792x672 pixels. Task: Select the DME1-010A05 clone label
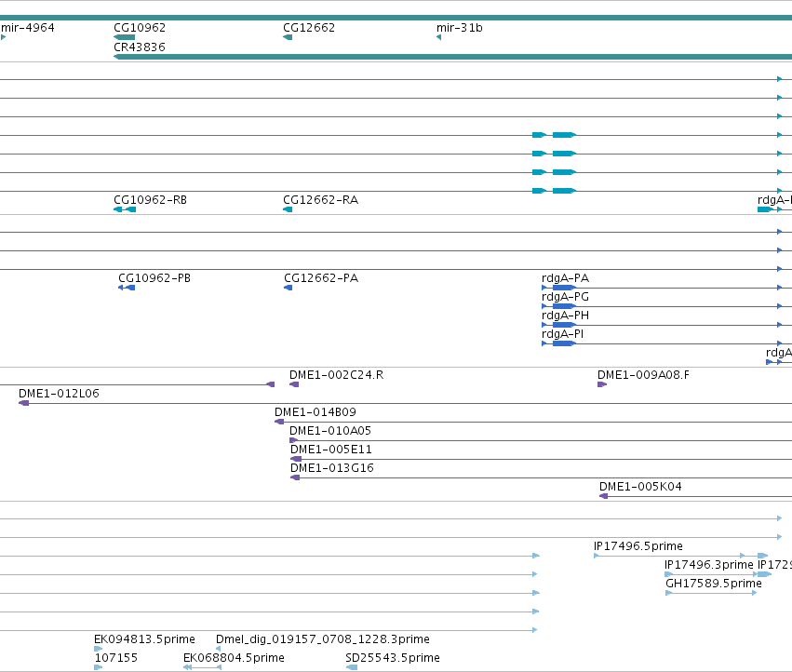(329, 431)
